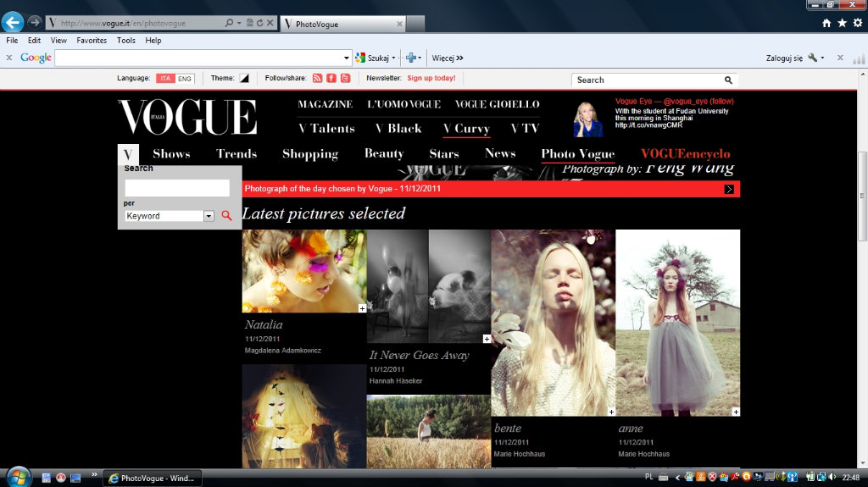Click the red magnifier beside Keyword
868x487 pixels.
click(x=226, y=215)
